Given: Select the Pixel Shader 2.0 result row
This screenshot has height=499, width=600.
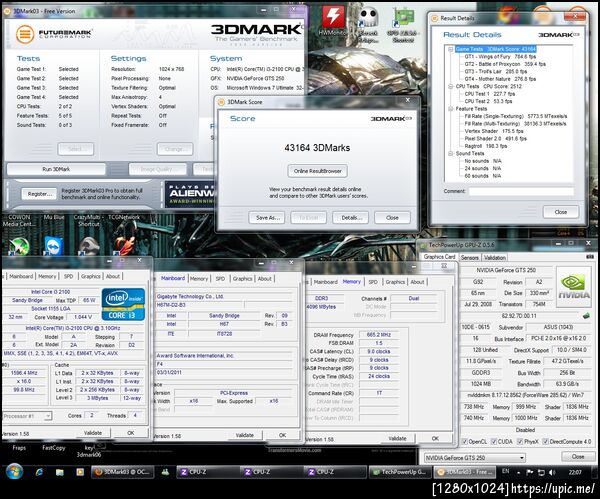Looking at the screenshot, I should [x=496, y=139].
